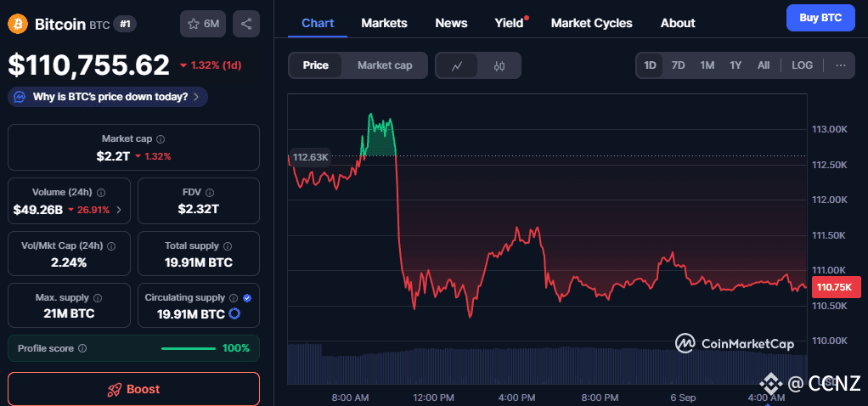This screenshot has width=868, height=406.
Task: Open the Markets tab
Action: (384, 23)
